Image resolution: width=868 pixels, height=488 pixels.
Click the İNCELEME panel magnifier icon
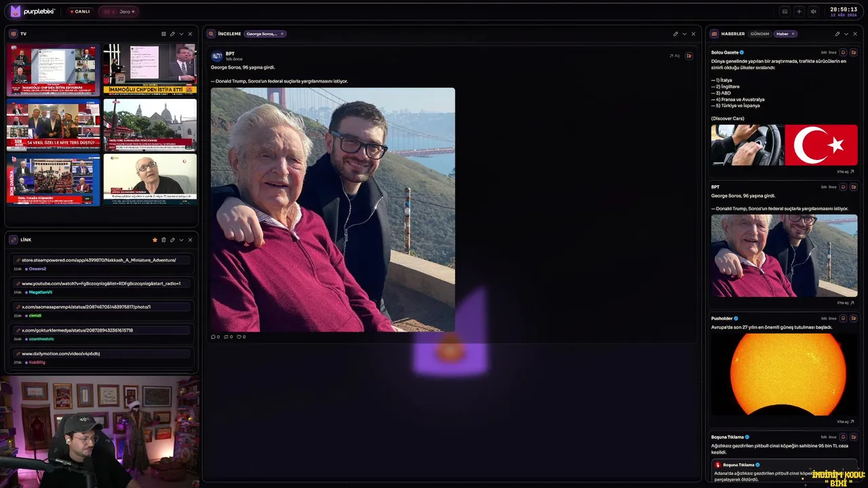[211, 34]
